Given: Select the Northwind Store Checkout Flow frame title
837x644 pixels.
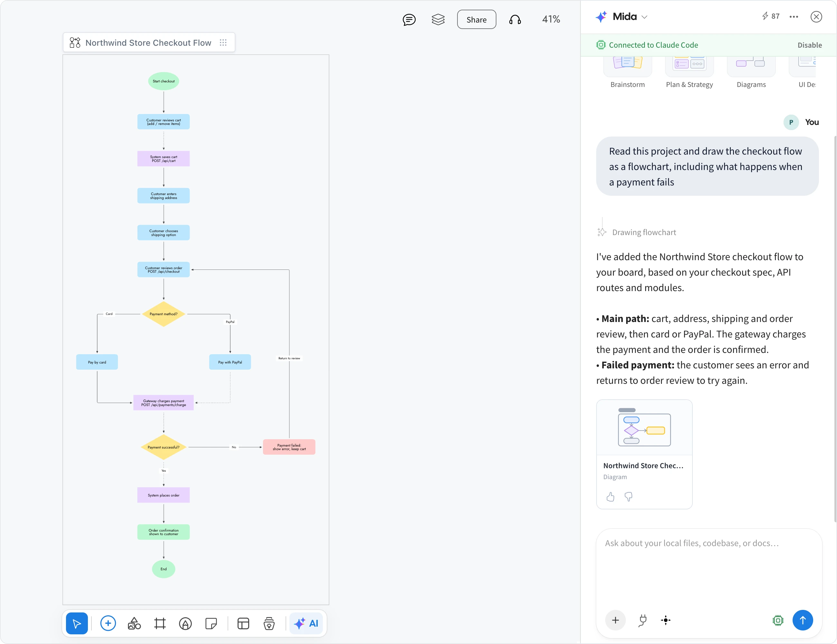Looking at the screenshot, I should (148, 43).
